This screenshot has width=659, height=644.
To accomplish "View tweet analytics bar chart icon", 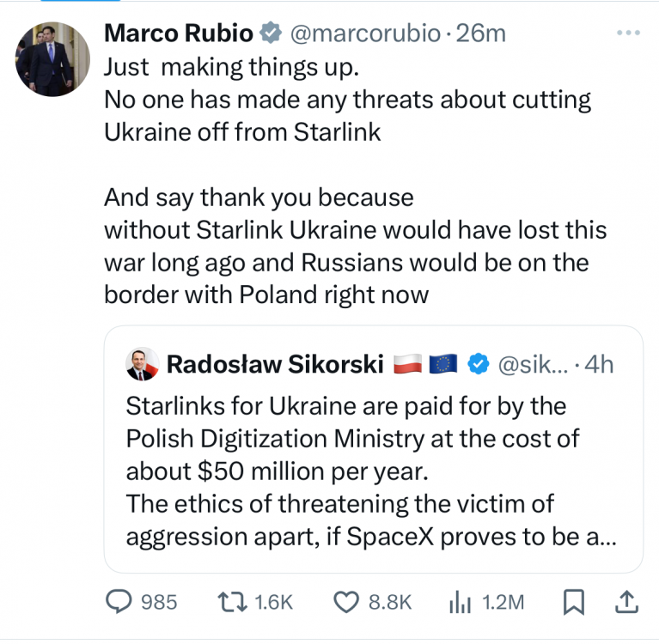I will 461,602.
